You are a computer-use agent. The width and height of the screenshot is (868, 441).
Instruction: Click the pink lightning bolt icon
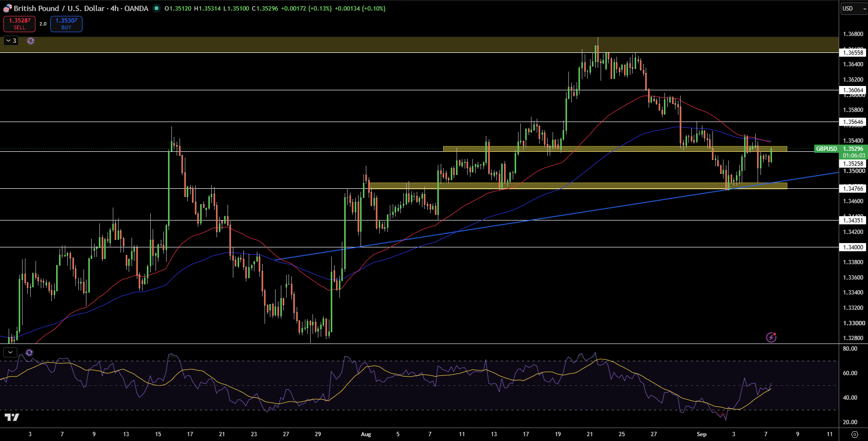click(x=771, y=337)
